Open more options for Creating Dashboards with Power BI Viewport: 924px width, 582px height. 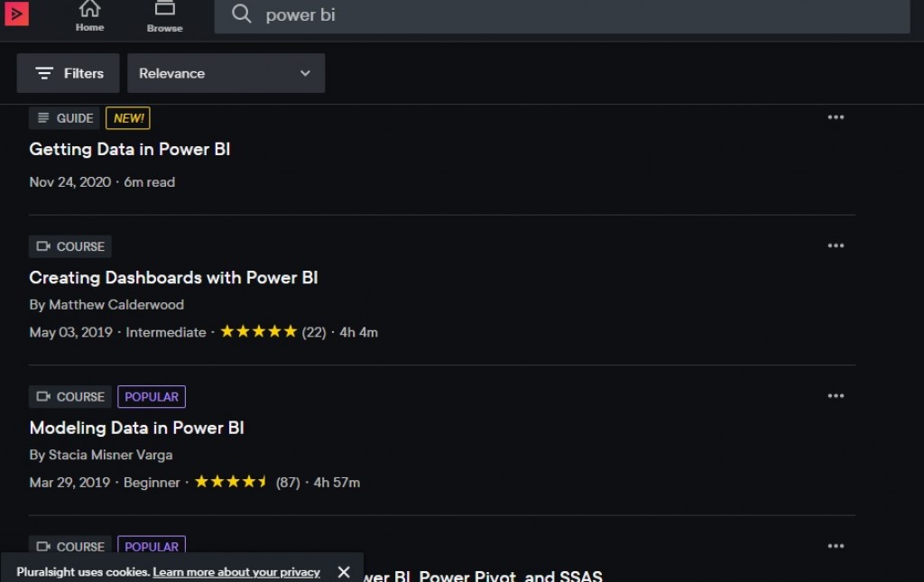tap(836, 245)
